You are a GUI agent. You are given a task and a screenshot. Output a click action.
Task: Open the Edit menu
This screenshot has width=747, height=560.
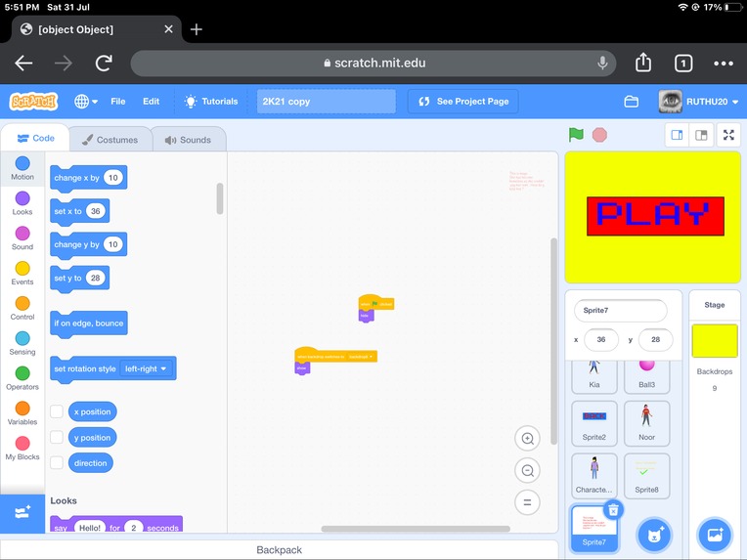pos(151,102)
